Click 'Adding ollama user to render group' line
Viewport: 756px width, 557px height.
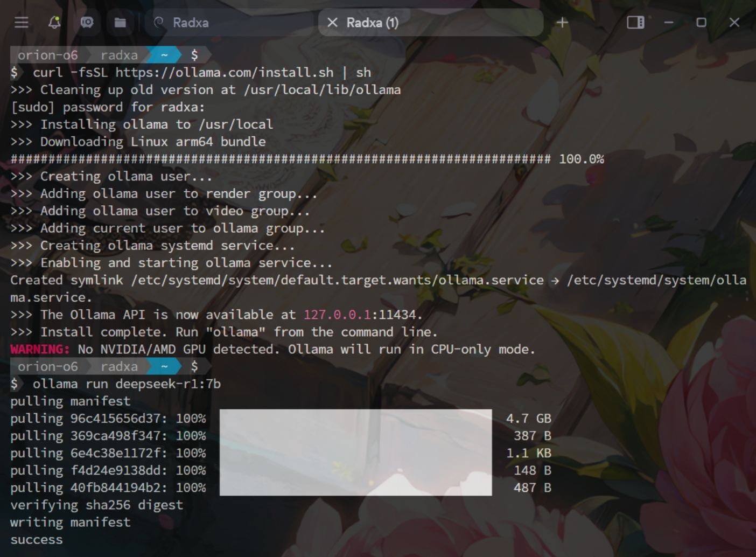coord(164,193)
